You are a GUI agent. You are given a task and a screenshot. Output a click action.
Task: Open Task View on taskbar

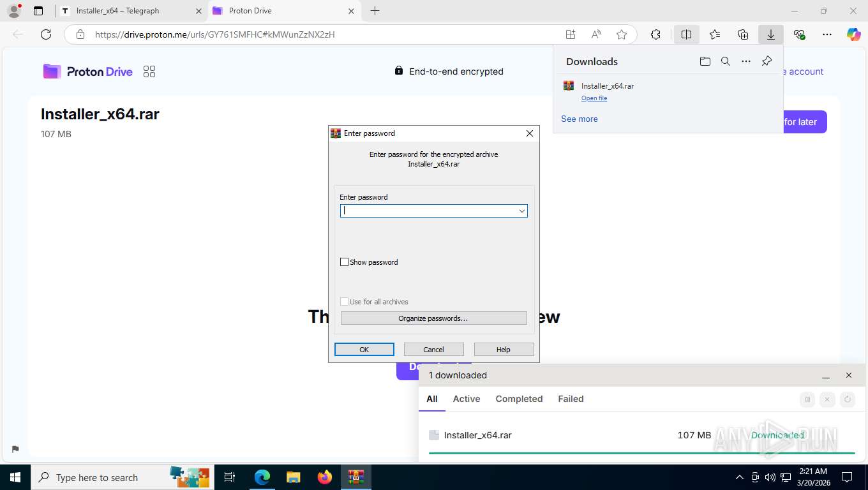(x=230, y=477)
